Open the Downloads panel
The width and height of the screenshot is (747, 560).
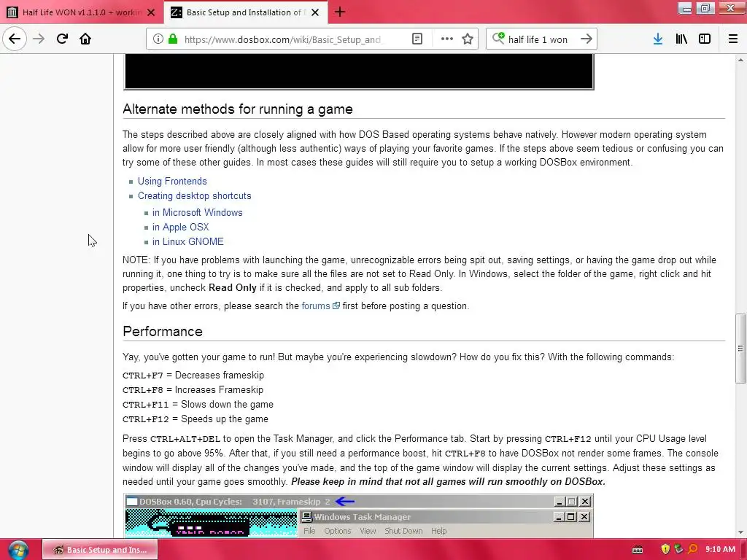[x=658, y=39]
